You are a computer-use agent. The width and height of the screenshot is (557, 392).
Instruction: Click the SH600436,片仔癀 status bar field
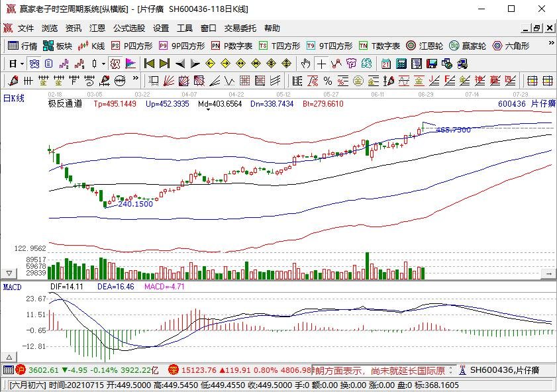[x=505, y=370]
